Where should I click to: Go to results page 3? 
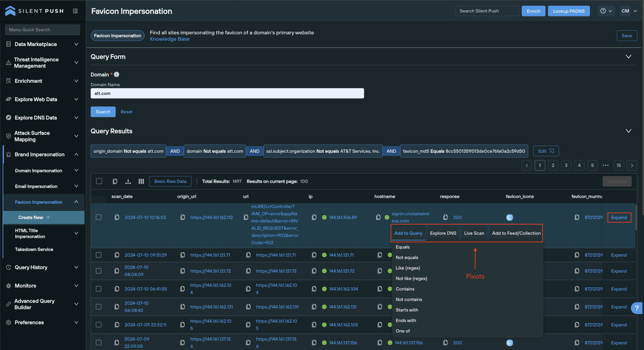tap(566, 165)
